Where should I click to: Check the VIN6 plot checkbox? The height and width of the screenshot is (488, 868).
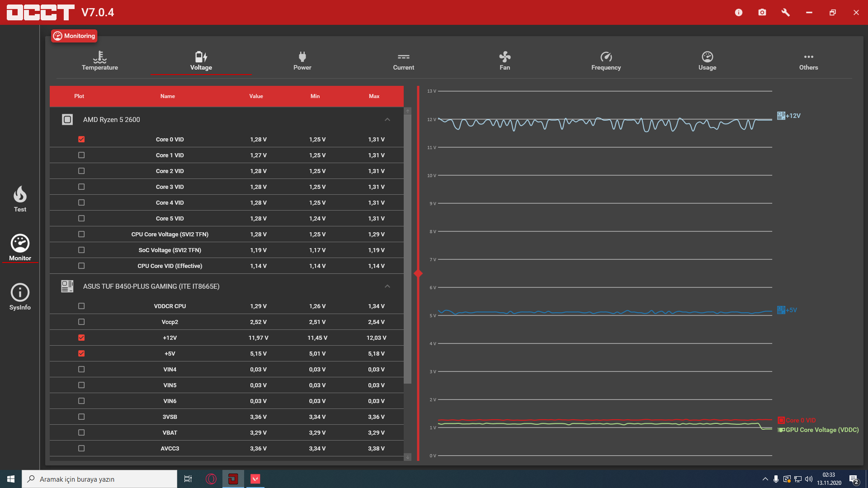[x=81, y=401]
